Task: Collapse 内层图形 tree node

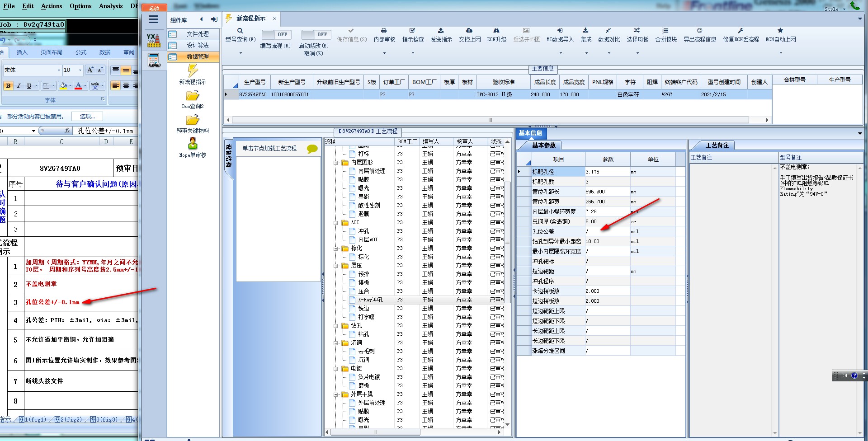Action: click(336, 163)
